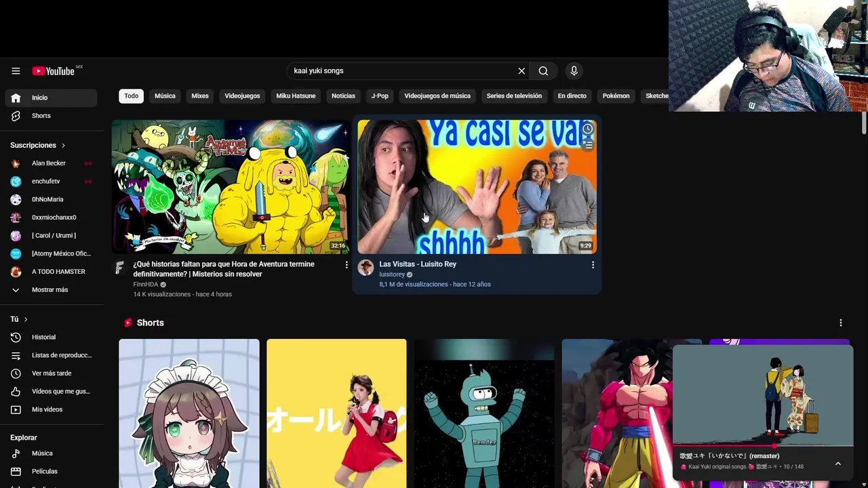Select the Miku Hatsune filter chip

pos(296,96)
